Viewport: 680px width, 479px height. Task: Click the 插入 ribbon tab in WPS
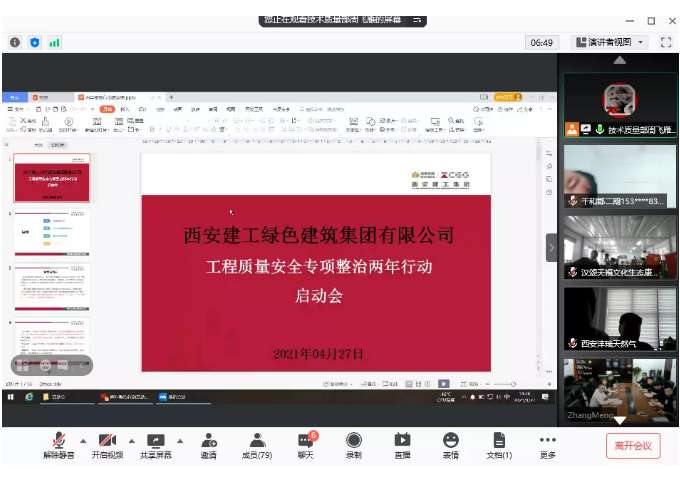pos(125,109)
